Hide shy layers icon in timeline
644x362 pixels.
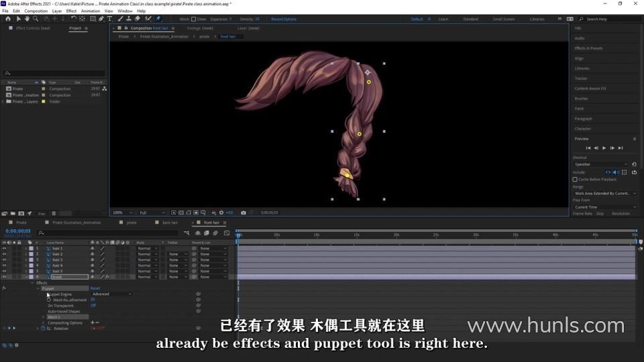pos(198,233)
